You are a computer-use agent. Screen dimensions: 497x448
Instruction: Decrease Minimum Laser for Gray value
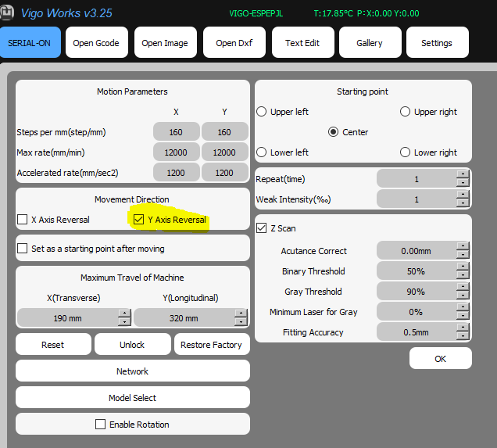point(463,315)
